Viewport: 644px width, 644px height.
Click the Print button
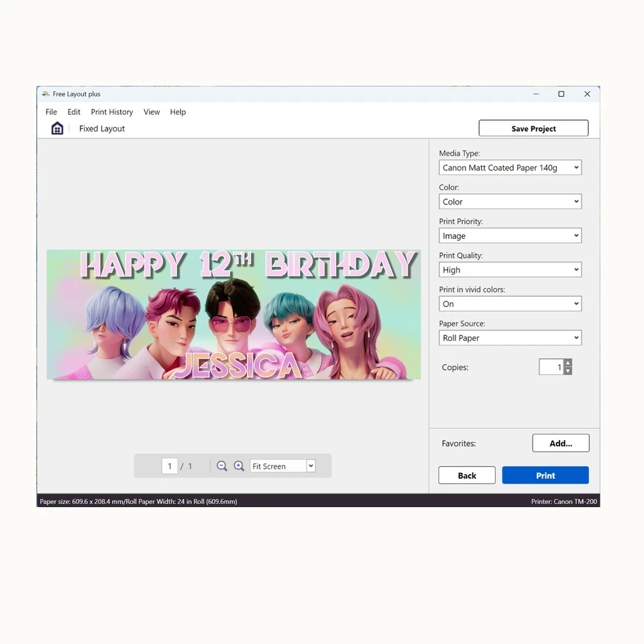[x=545, y=475]
